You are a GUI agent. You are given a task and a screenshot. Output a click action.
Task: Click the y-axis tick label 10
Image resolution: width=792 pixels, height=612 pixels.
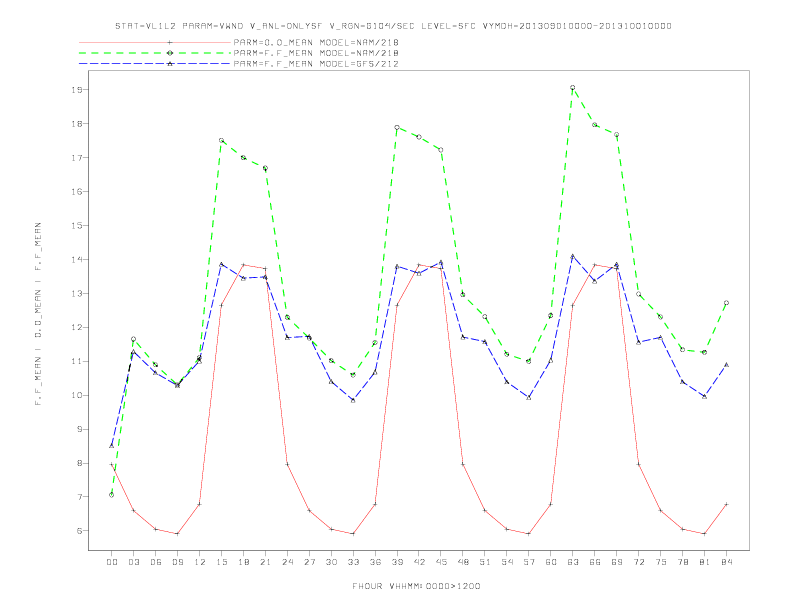pos(77,395)
